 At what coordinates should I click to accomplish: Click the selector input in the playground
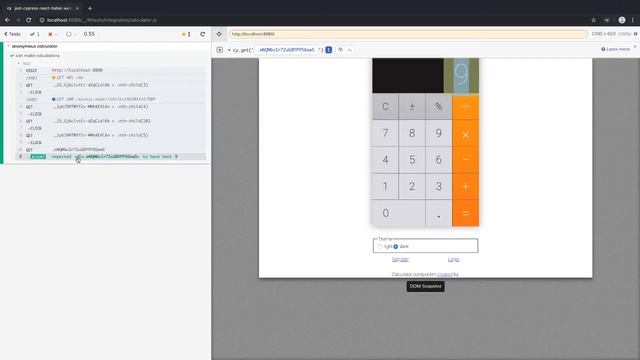point(286,50)
